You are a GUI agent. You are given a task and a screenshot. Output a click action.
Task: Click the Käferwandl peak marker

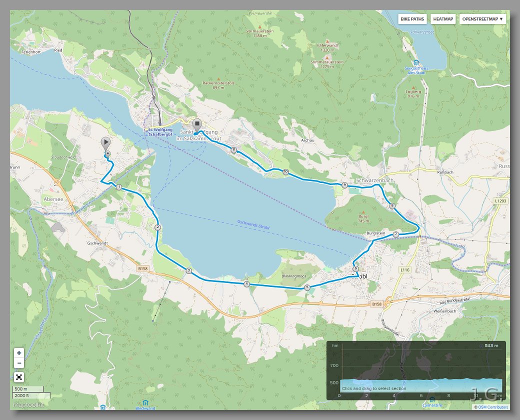coord(327,41)
